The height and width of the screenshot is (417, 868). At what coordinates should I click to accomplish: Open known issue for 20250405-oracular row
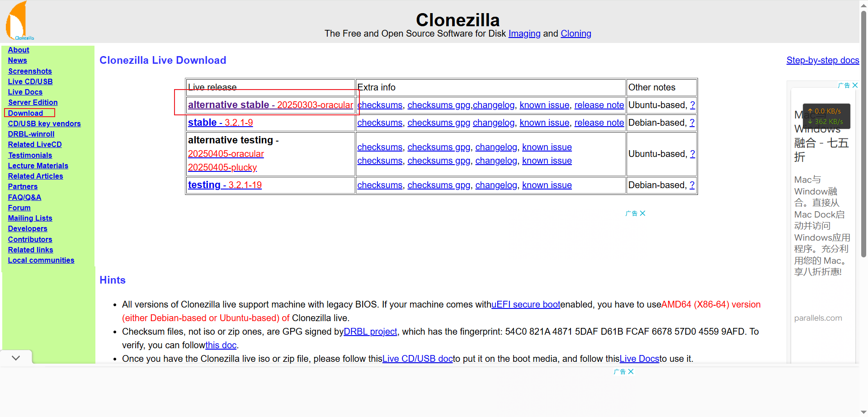click(547, 147)
